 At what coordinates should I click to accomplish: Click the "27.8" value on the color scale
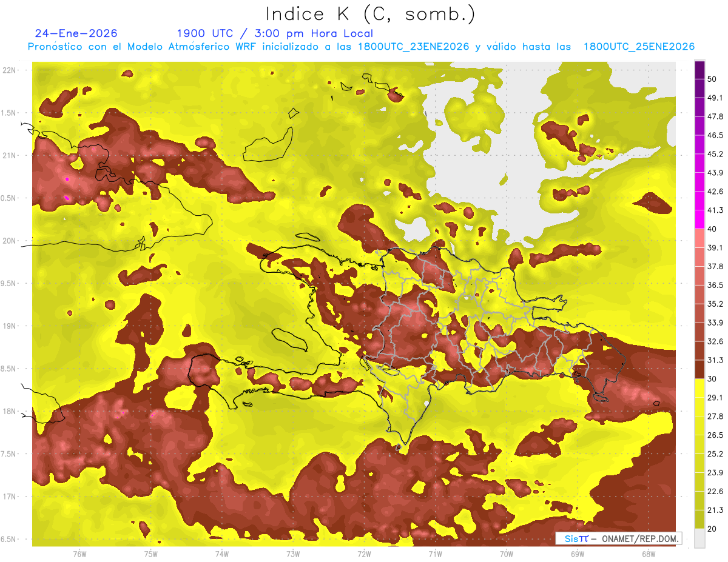point(715,416)
